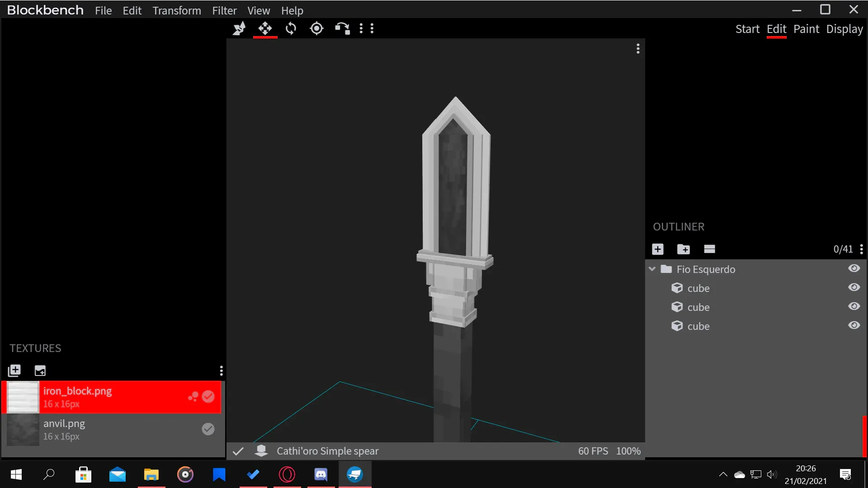This screenshot has width=868, height=488.
Task: Click the iron_block.png texture thumbnail
Action: (x=23, y=397)
